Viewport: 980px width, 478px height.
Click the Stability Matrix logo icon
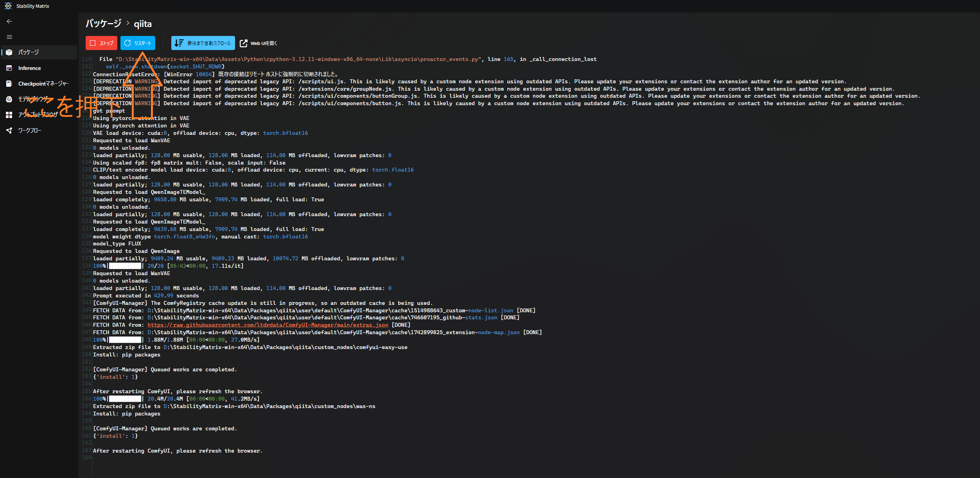(8, 6)
